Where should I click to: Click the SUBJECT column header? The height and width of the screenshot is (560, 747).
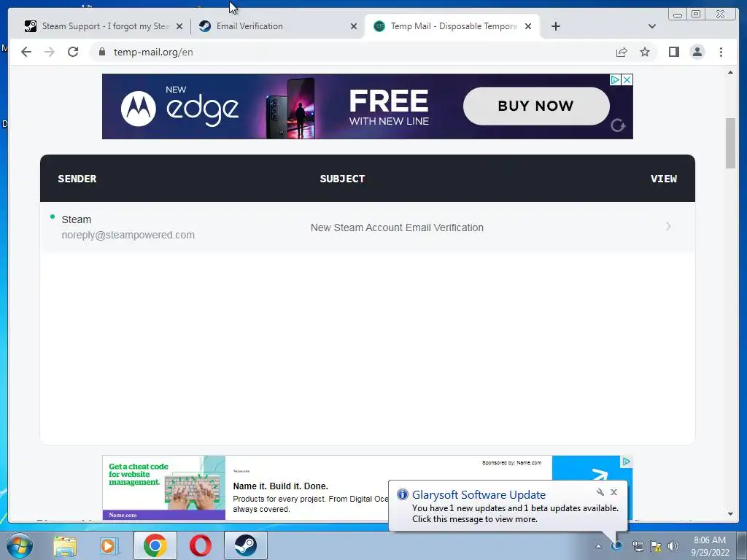[342, 179]
